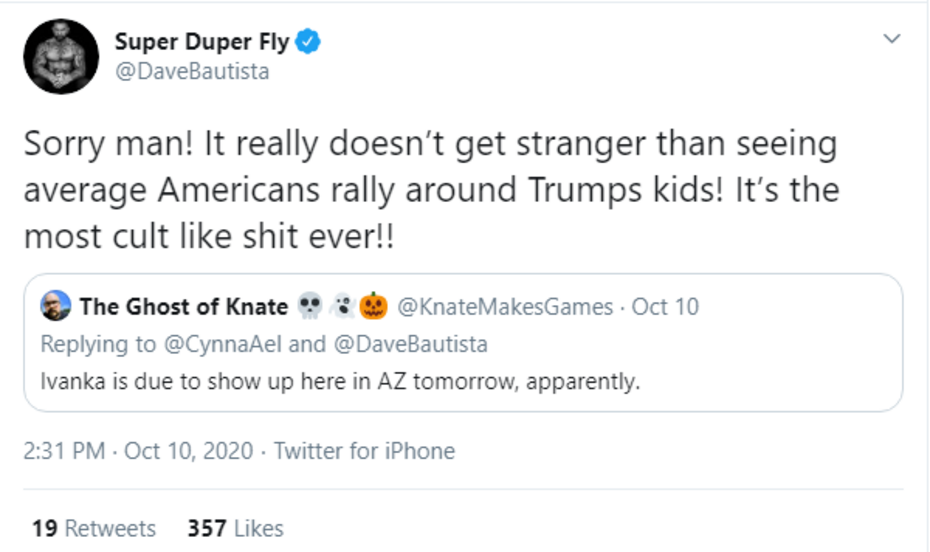The image size is (930, 552).
Task: Click the skull emoji in quoted name
Action: pyautogui.click(x=310, y=306)
